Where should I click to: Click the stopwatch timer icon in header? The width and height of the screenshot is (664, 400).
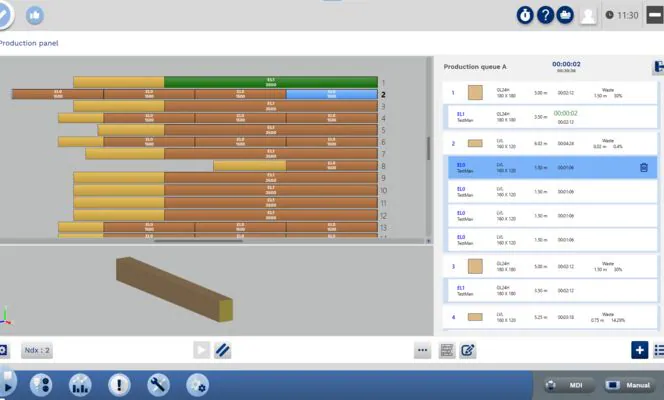524,15
